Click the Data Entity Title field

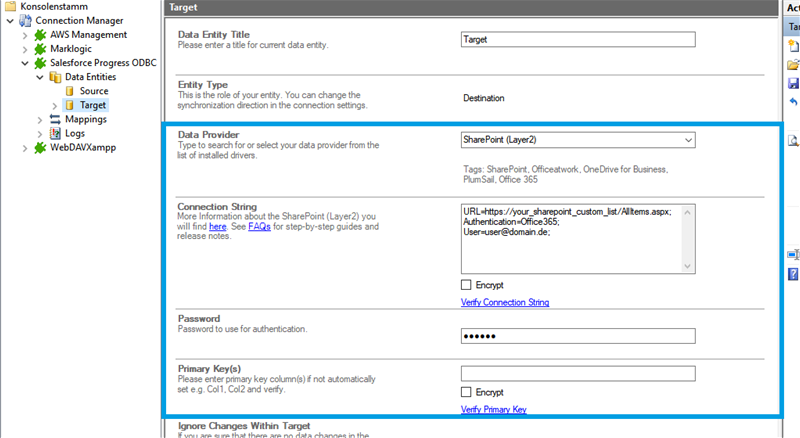tap(577, 40)
